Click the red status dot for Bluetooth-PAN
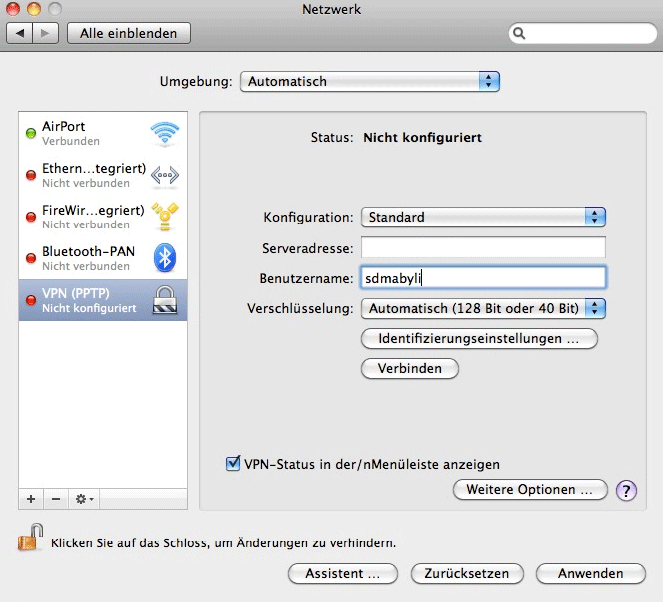This screenshot has width=663, height=602. click(x=31, y=258)
